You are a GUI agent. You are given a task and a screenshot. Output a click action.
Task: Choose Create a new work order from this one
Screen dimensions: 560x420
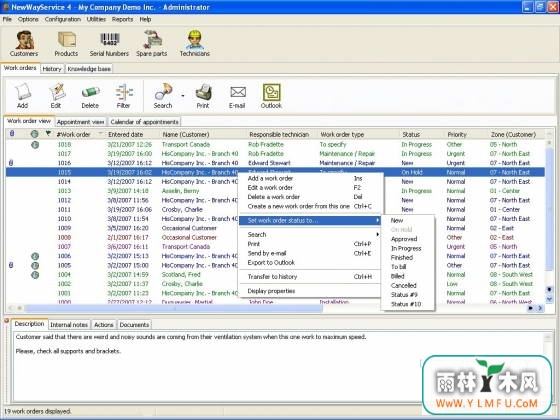[x=310, y=206]
